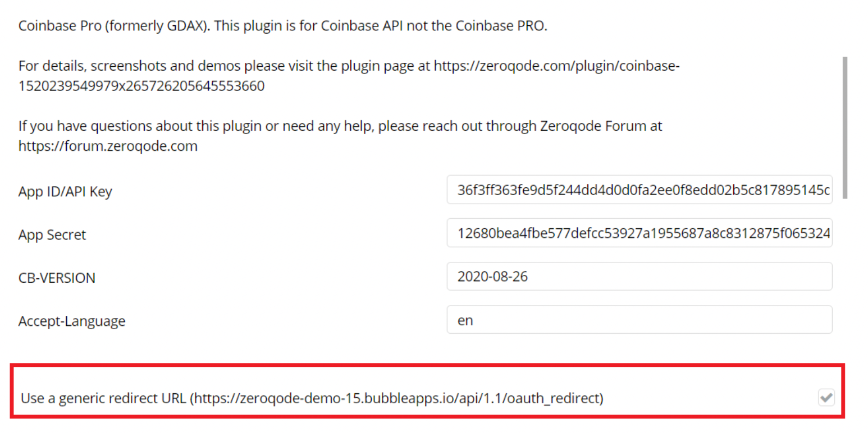The image size is (868, 433).
Task: Click the CB-VERSION label
Action: click(x=57, y=278)
